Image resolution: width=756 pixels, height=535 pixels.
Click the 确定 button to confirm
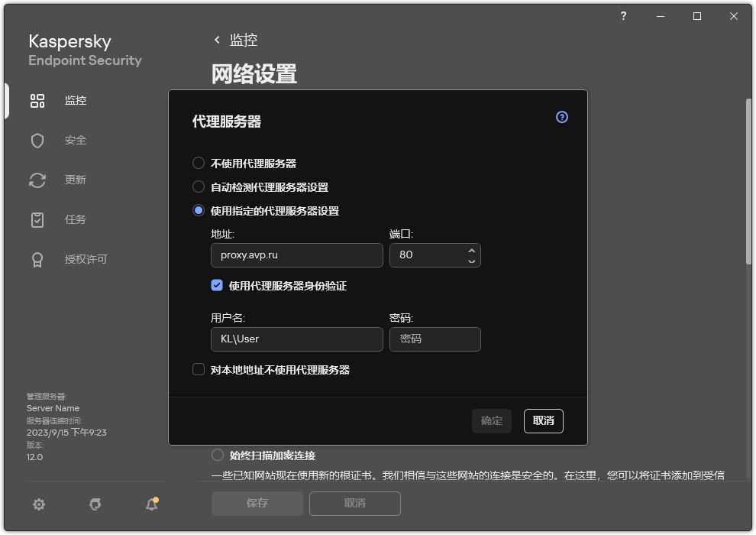[x=491, y=421]
